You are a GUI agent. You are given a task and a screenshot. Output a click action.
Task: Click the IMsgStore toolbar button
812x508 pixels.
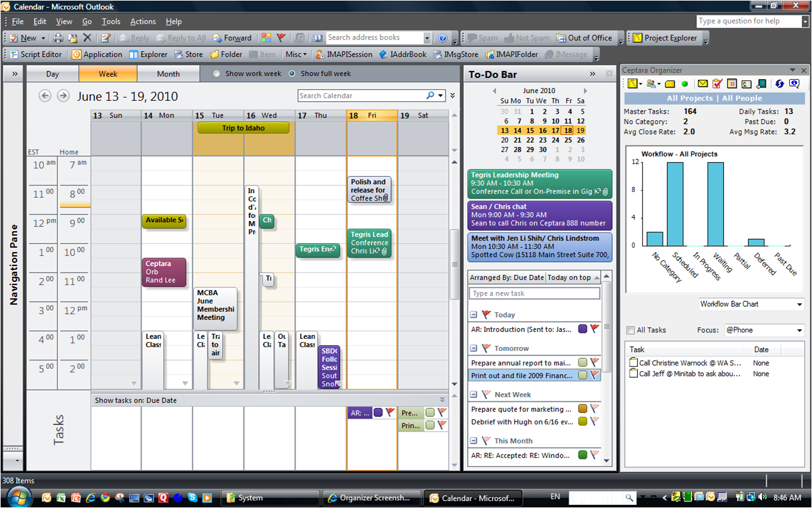point(455,54)
